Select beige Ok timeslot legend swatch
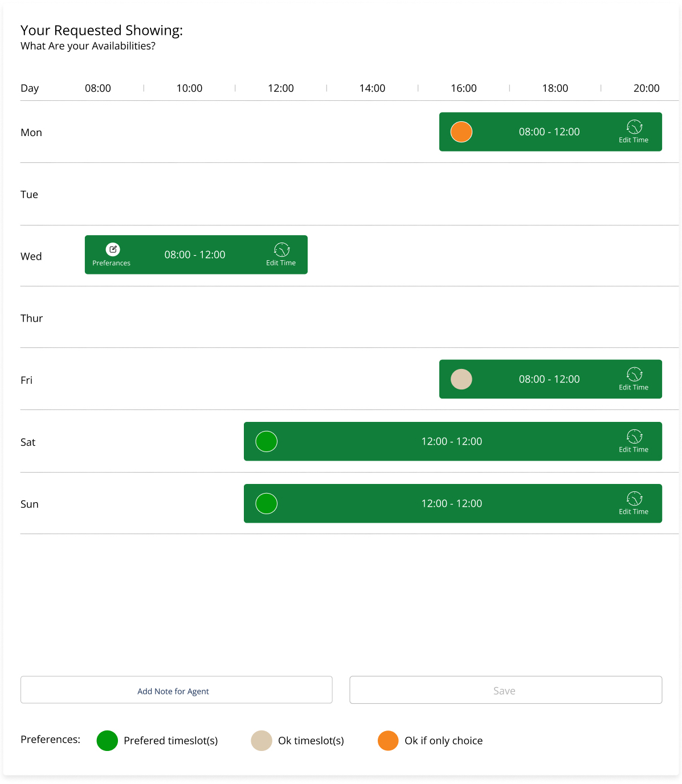 [x=262, y=740]
